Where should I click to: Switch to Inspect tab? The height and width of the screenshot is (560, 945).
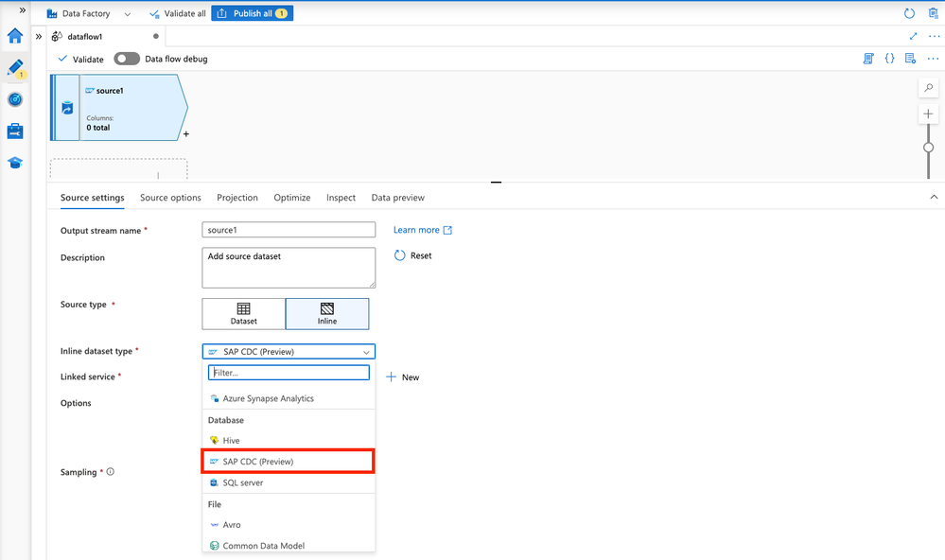341,198
